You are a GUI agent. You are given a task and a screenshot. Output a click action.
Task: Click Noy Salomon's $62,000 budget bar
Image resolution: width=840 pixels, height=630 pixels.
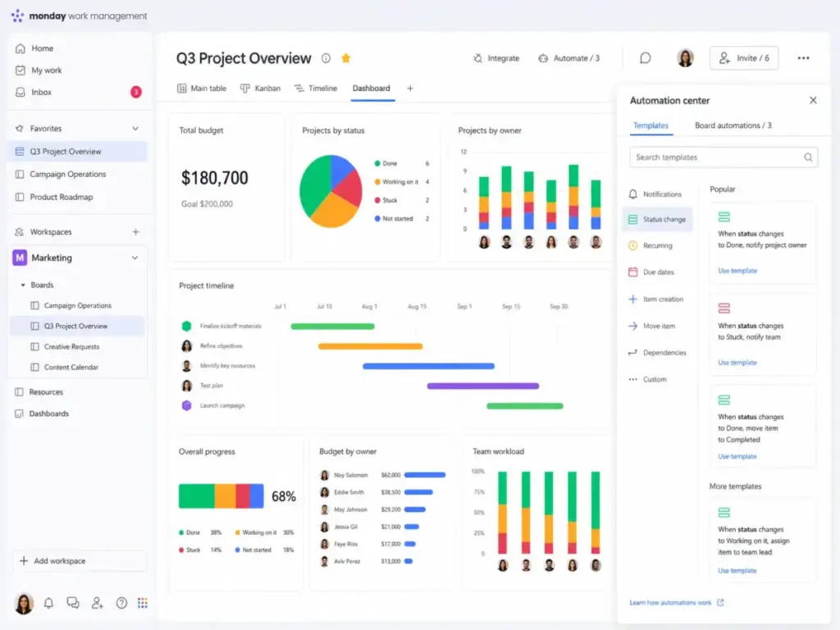pos(425,475)
